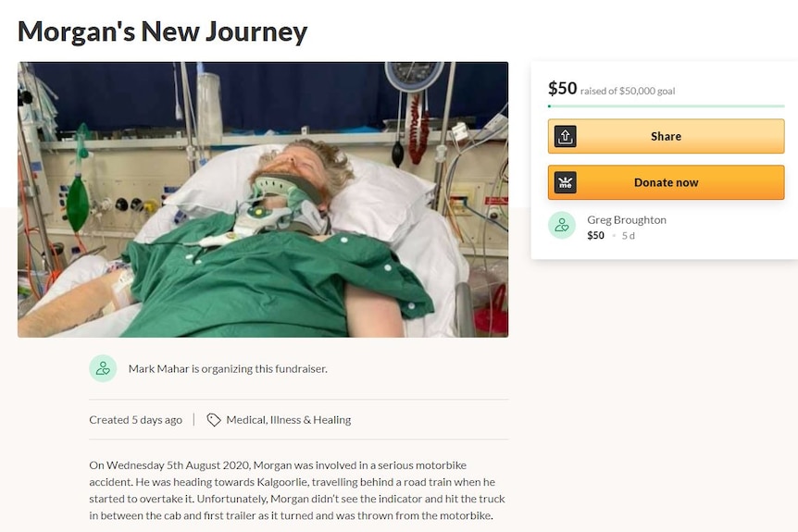The width and height of the screenshot is (798, 532).
Task: Click the organizer avatar beside Mark Mahar
Action: click(x=103, y=368)
